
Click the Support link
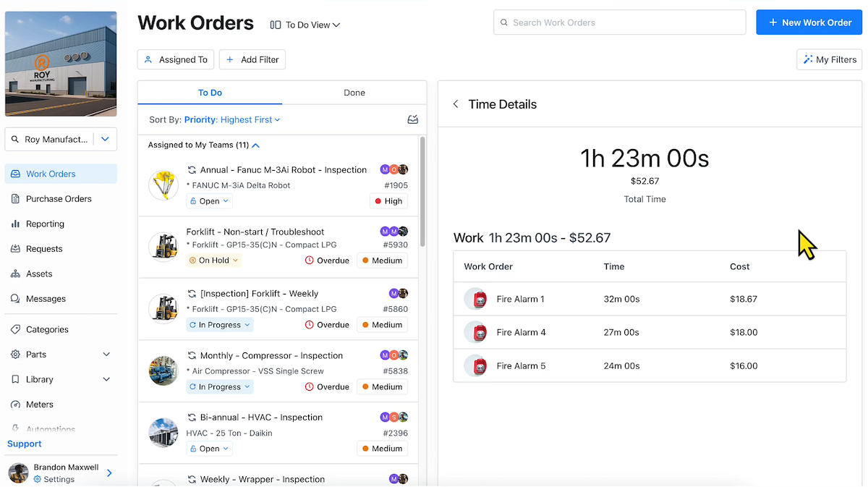click(25, 444)
